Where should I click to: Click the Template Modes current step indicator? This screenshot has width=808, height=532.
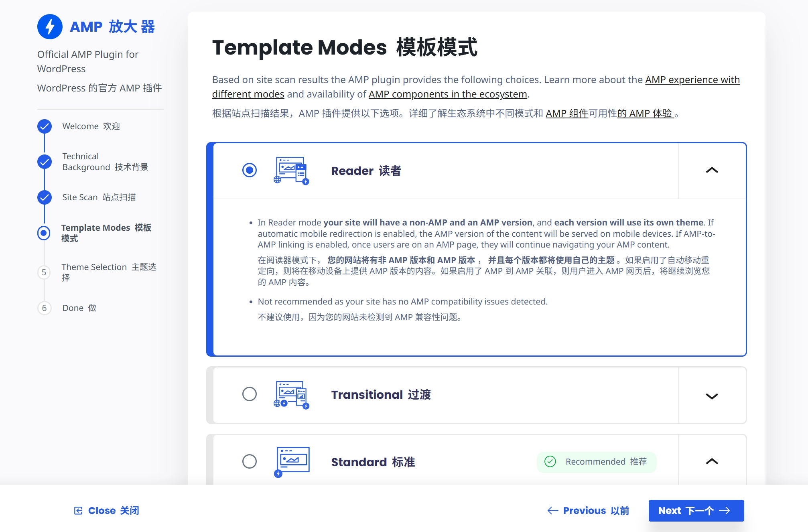click(x=44, y=233)
